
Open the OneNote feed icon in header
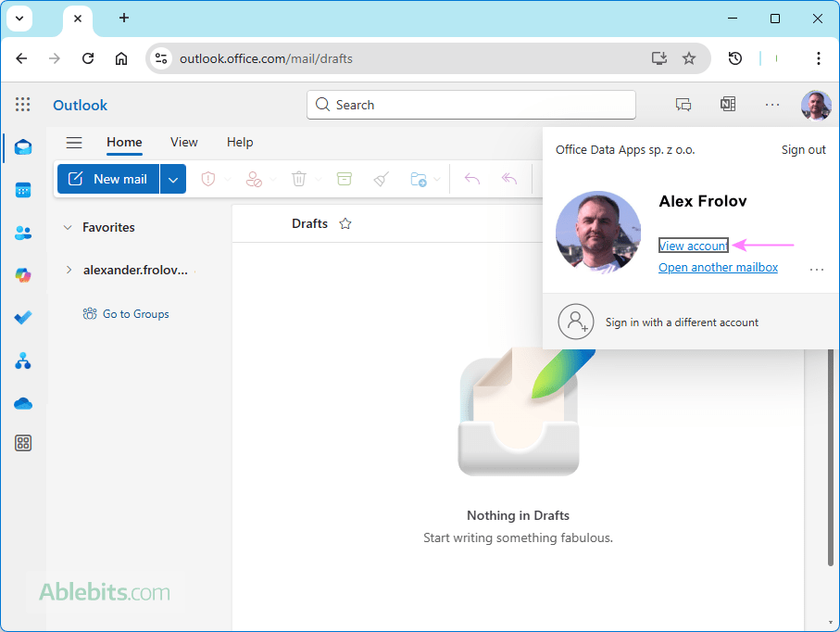(x=728, y=104)
